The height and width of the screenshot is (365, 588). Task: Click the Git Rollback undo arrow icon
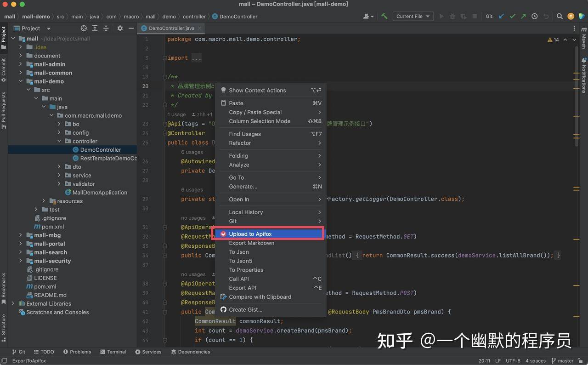pos(546,16)
